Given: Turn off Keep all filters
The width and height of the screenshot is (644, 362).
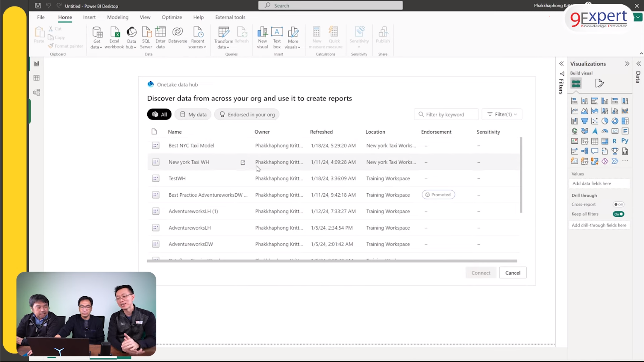Looking at the screenshot, I should click(x=618, y=214).
